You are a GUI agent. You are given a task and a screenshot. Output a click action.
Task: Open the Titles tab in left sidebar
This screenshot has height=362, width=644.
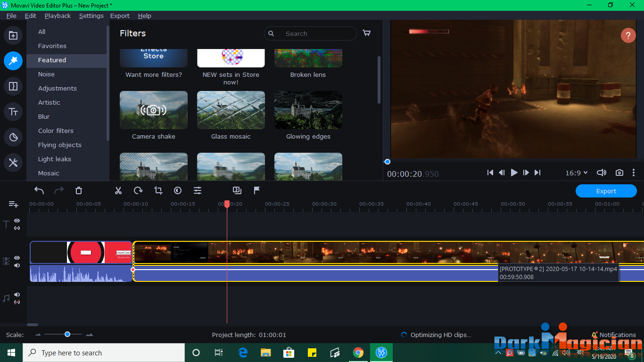click(x=13, y=112)
